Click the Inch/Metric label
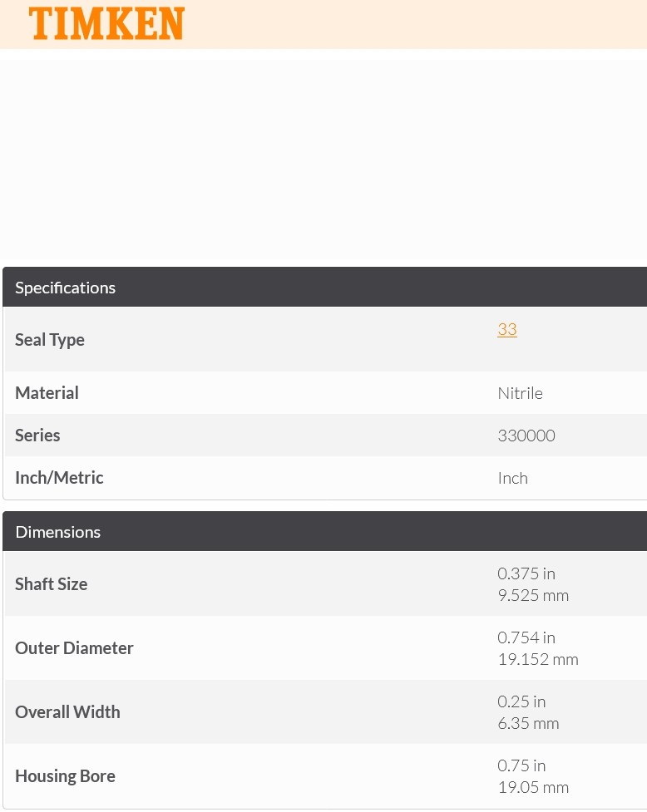 59,478
